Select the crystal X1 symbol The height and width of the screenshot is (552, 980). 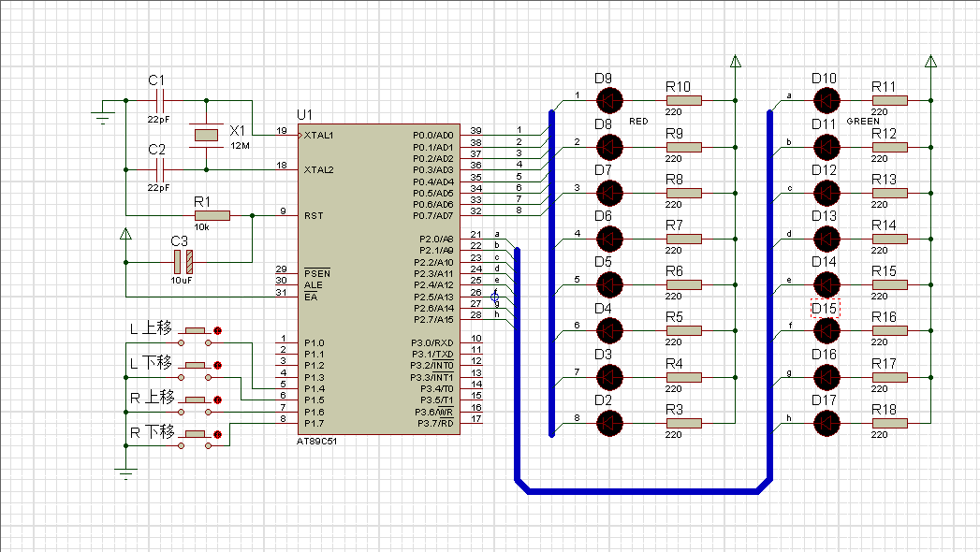(x=206, y=135)
